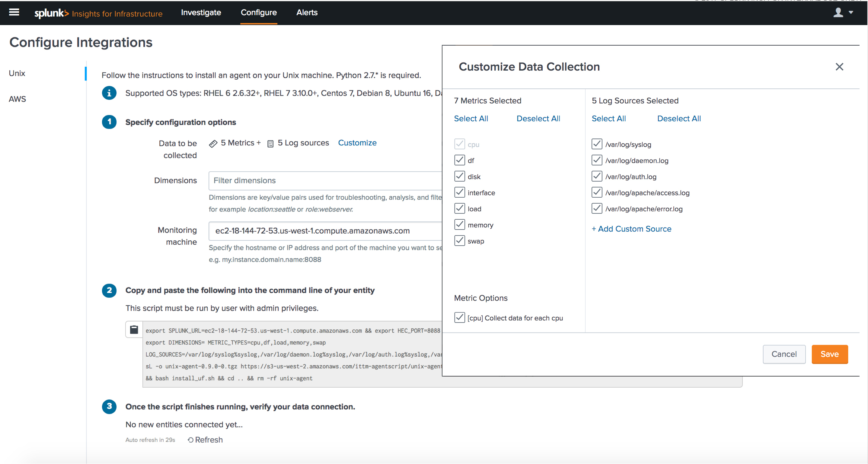Toggle the /var/log/auth.log checkbox
The height and width of the screenshot is (464, 868).
[x=597, y=176]
